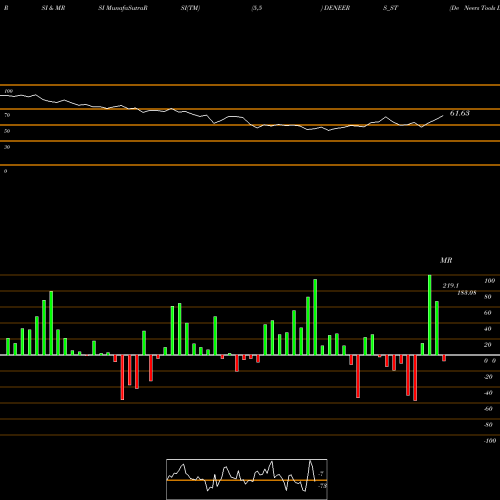Screen dimensions: 500x500
Task: Click the '(3,5' parameter text
Action: click(257, 8)
